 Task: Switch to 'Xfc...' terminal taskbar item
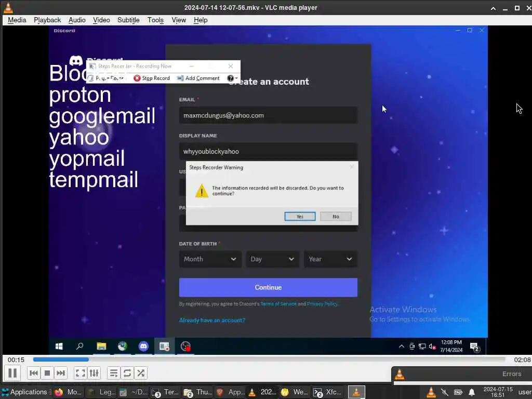pyautogui.click(x=327, y=392)
